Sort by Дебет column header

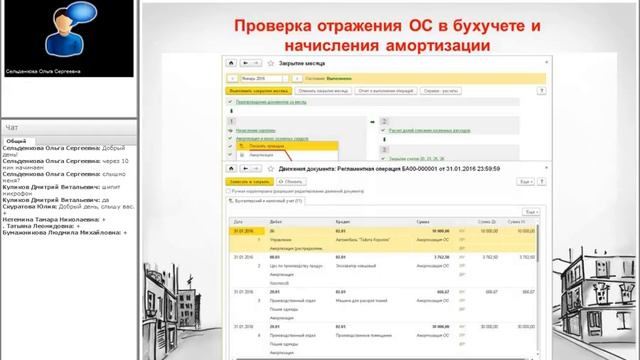(276, 222)
